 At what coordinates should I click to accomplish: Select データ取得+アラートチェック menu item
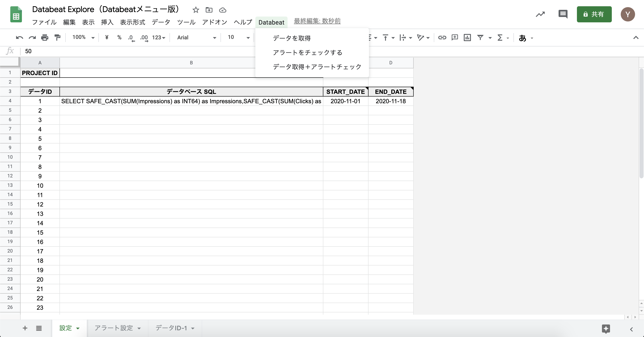pos(317,67)
